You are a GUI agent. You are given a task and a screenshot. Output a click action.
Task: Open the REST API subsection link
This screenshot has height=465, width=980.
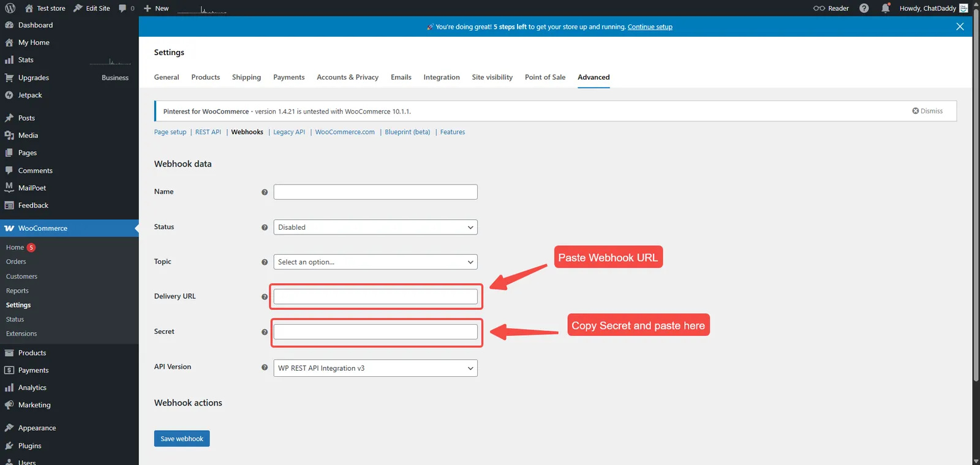(208, 132)
